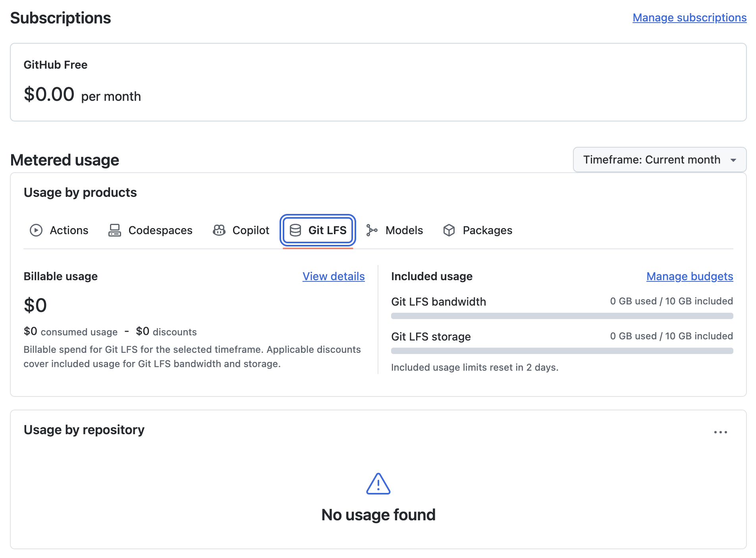The height and width of the screenshot is (558, 756).
Task: Click the Git LFS database icon
Action: coord(295,230)
